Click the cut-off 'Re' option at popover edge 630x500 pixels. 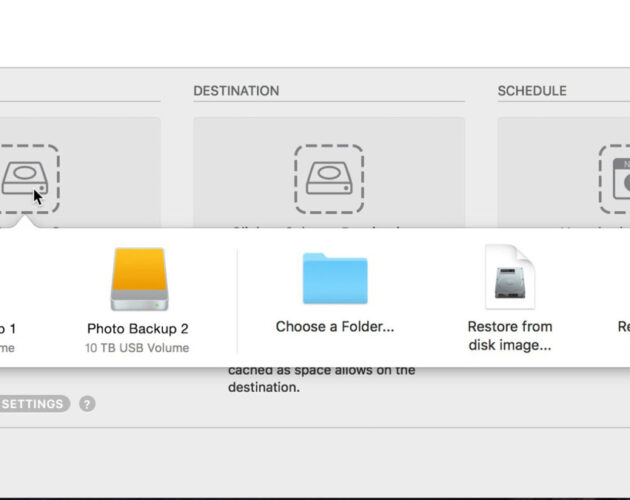pyautogui.click(x=624, y=326)
